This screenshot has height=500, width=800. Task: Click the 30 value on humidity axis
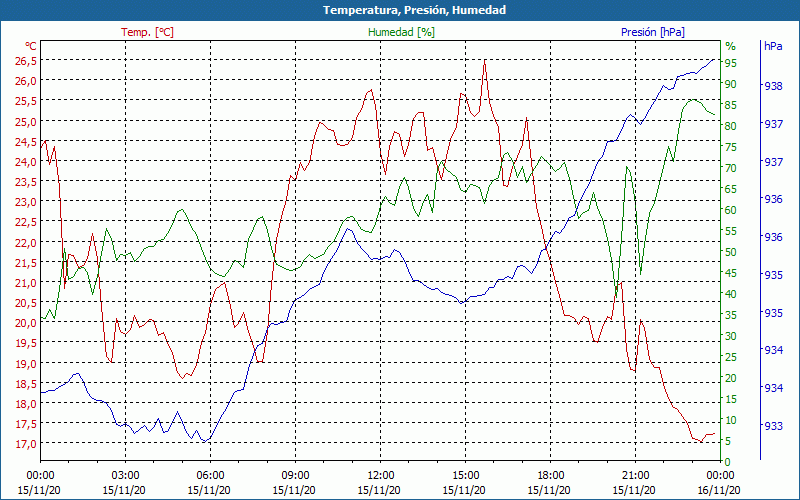tap(731, 336)
